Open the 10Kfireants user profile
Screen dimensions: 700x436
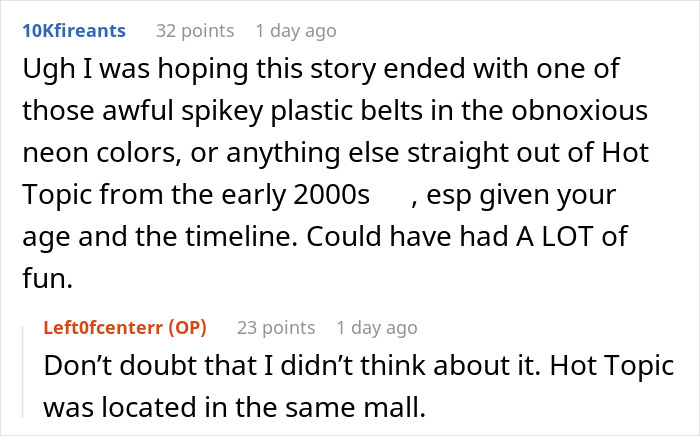[x=75, y=31]
